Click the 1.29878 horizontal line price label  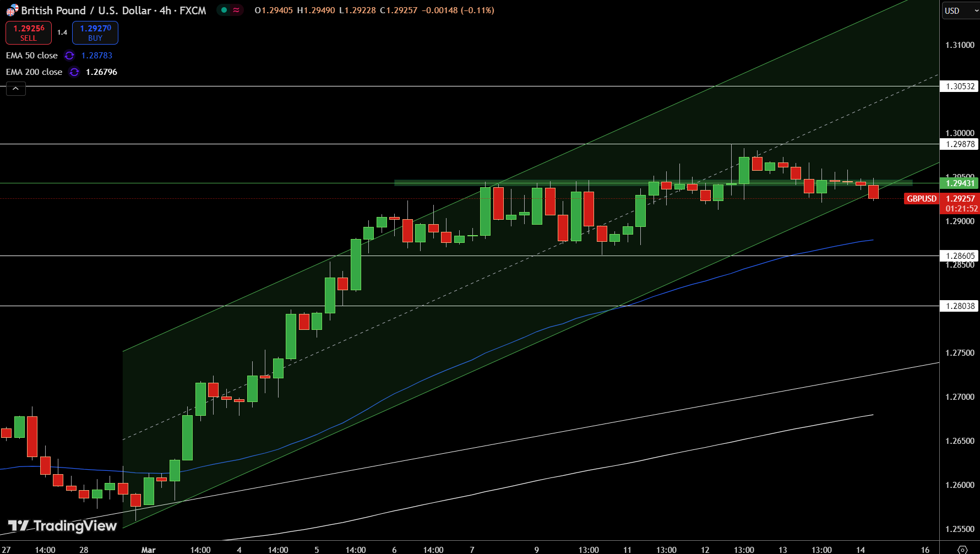click(960, 144)
